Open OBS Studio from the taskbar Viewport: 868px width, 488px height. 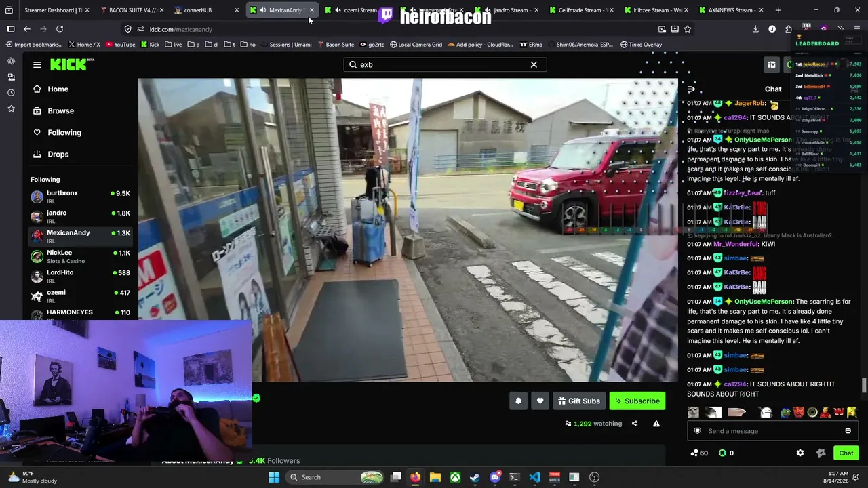click(594, 477)
